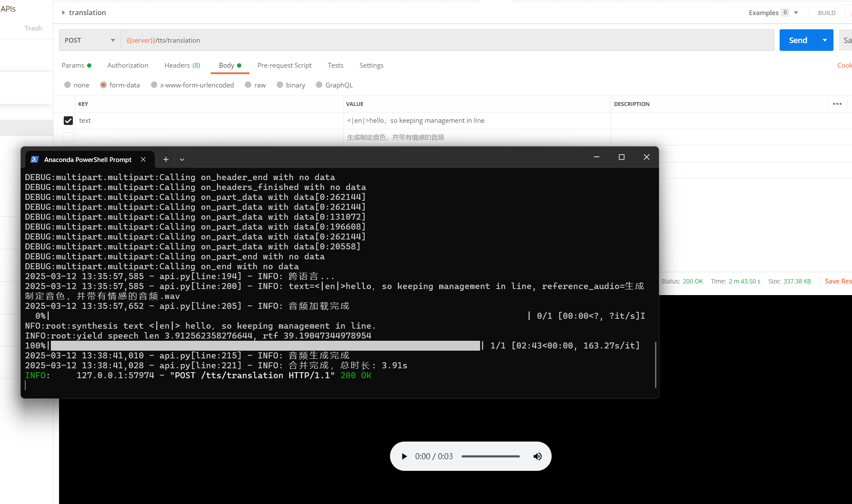Play the generated audio response
Screen dimensions: 852x504
404,456
